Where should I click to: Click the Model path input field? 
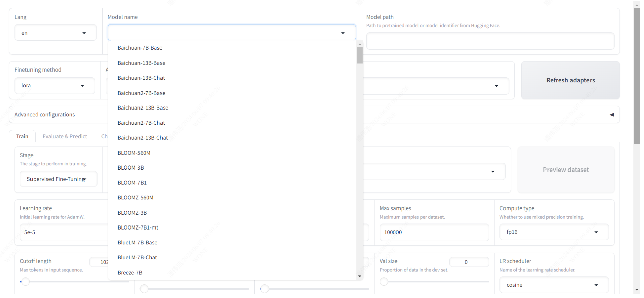coord(490,41)
